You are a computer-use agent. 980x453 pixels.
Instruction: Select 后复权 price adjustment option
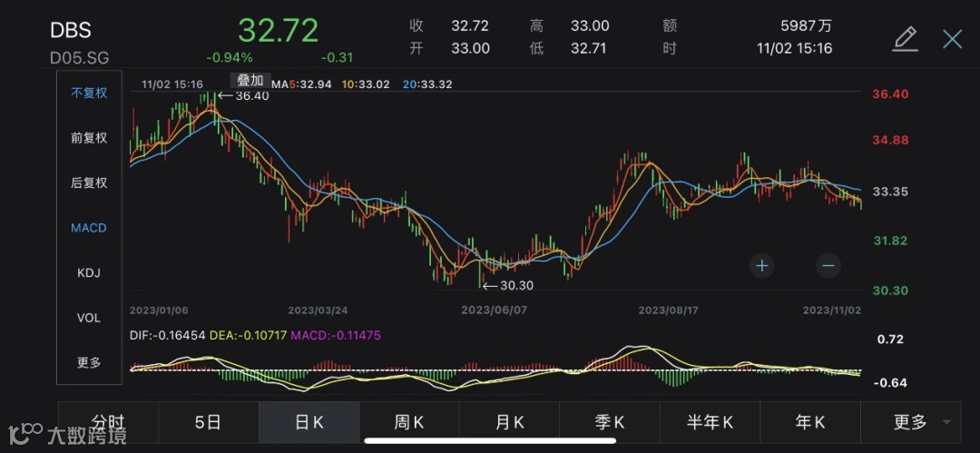(89, 183)
